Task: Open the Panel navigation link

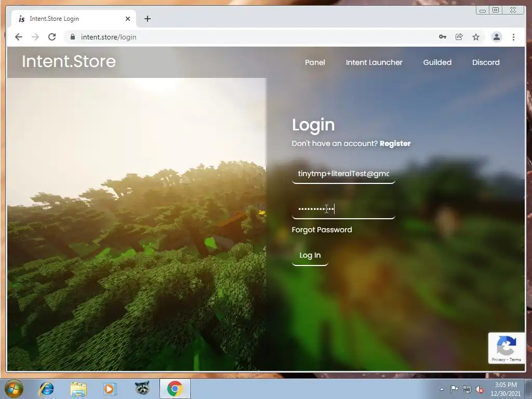Action: pyautogui.click(x=315, y=62)
